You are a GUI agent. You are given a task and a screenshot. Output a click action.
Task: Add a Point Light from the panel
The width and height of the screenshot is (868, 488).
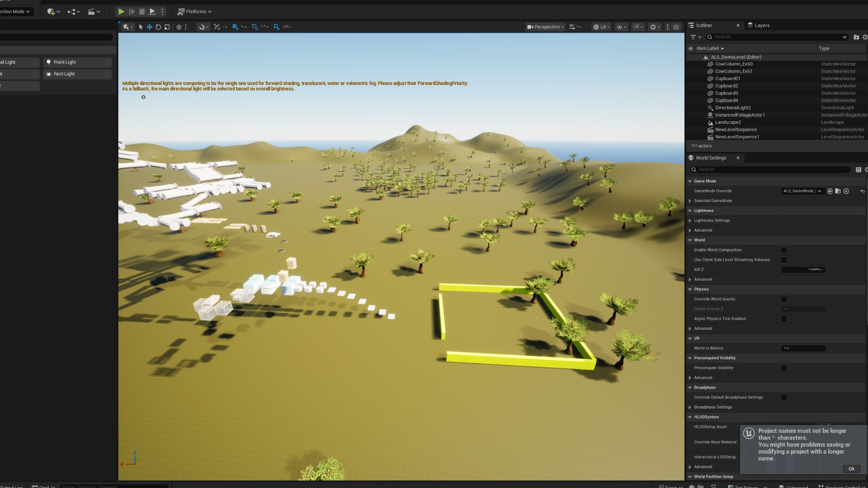click(77, 62)
